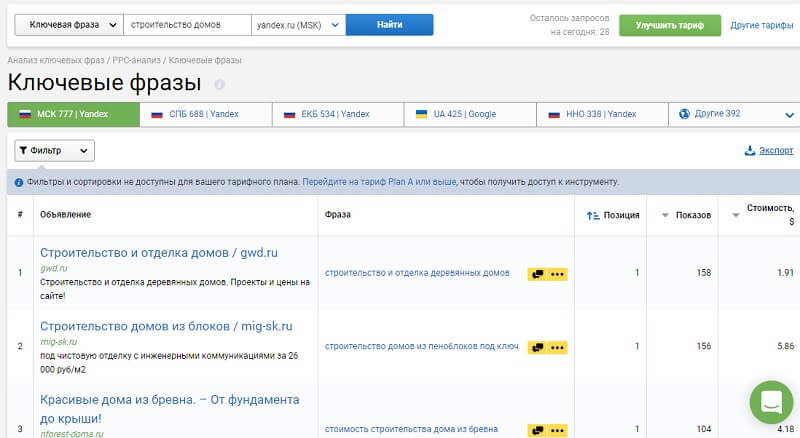Switch to the СПБ 688 Yandex tab
Image resolution: width=800 pixels, height=438 pixels.
click(205, 114)
